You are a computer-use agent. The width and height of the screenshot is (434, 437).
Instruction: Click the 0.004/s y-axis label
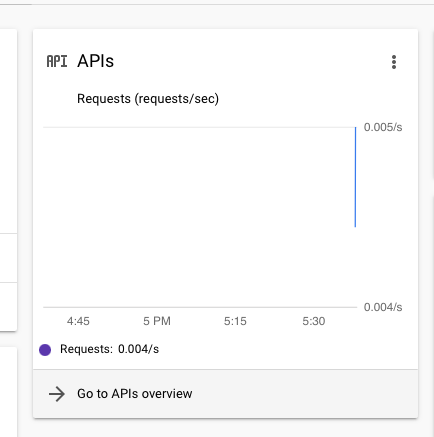[383, 307]
